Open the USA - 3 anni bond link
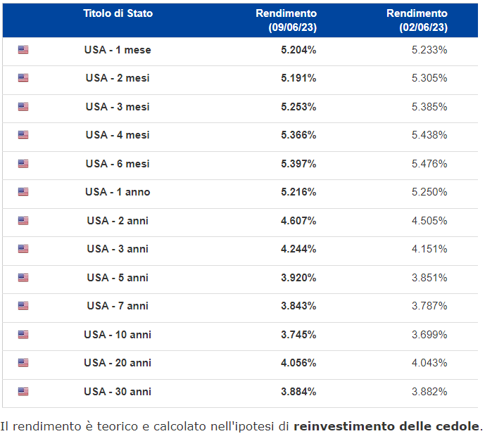Viewport: 485px width, 448px height. (x=118, y=249)
